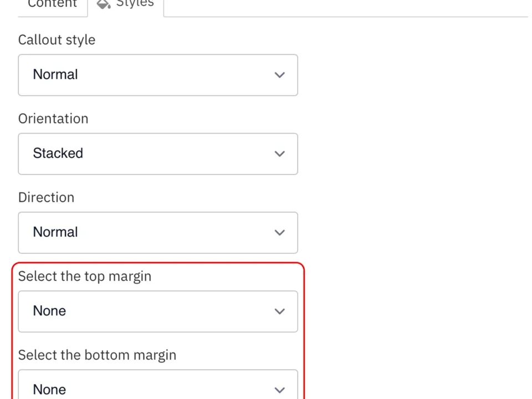
Task: Click the Direction label
Action: (x=46, y=197)
